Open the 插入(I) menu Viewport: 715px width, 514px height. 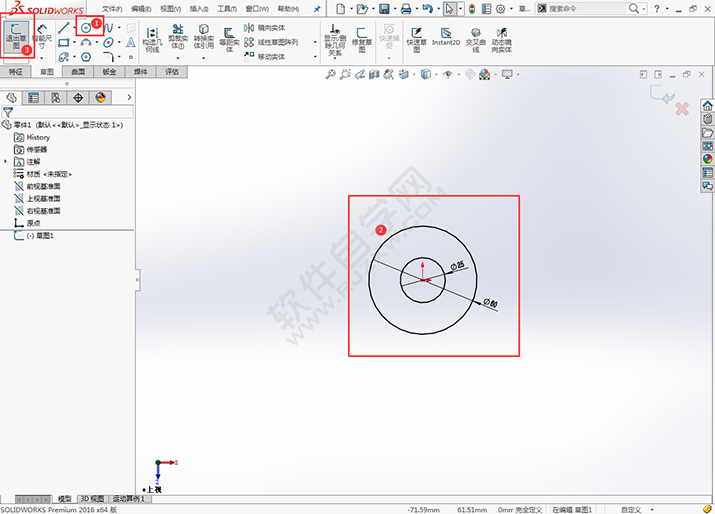(199, 9)
